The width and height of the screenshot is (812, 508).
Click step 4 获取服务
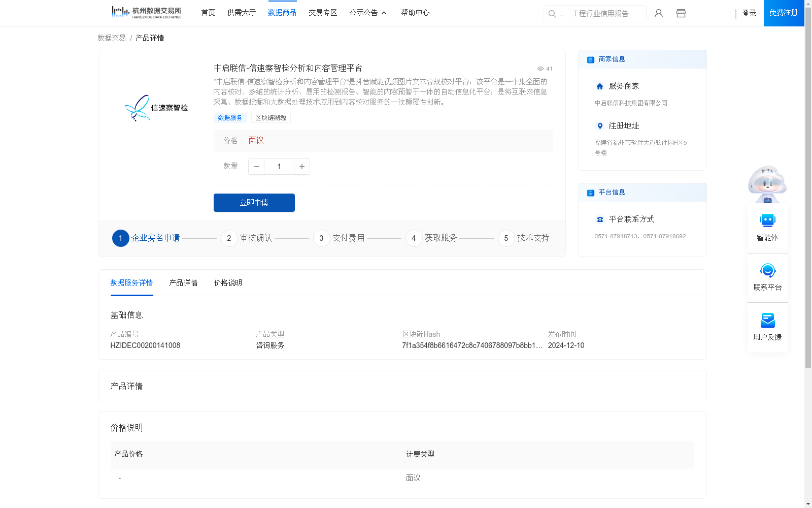point(431,238)
